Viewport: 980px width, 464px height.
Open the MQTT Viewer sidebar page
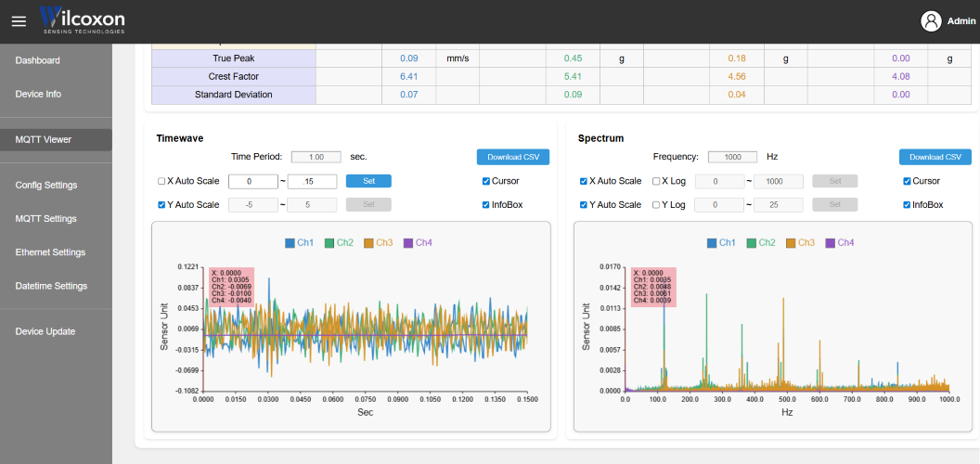tap(44, 139)
